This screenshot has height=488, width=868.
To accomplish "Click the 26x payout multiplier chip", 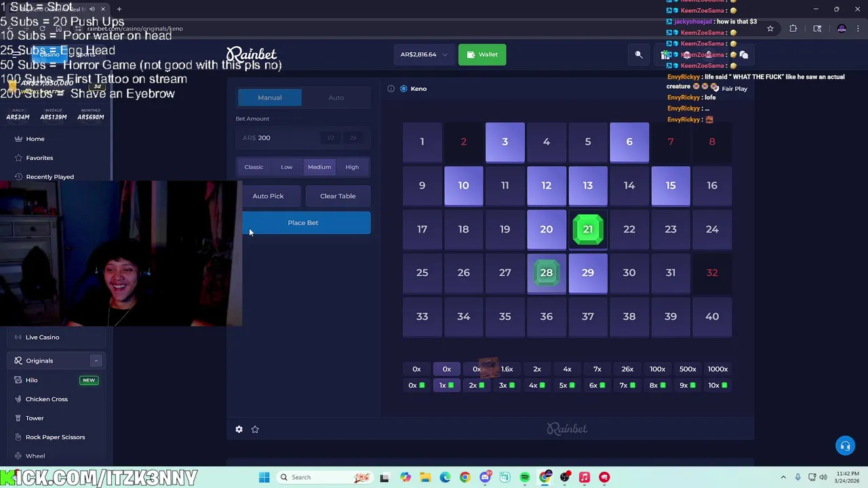I will [627, 369].
